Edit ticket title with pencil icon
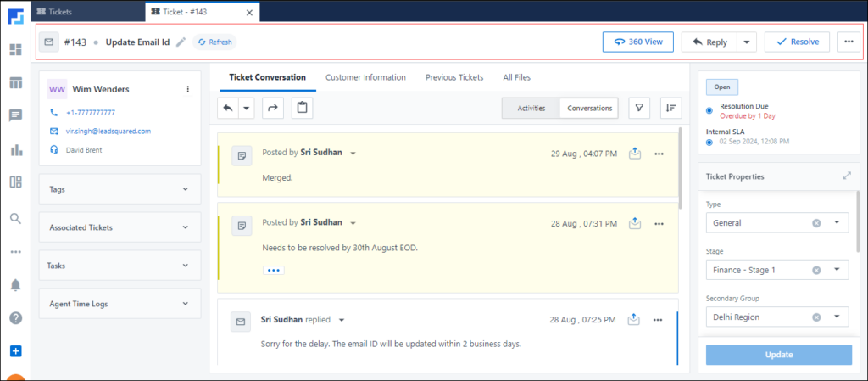 [181, 42]
